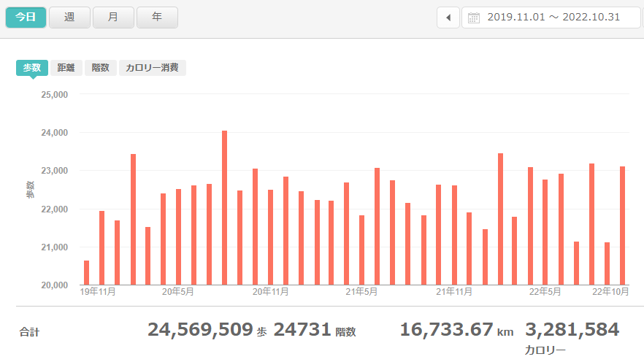
Task: Select the カロリー消費 tab
Action: 152,68
